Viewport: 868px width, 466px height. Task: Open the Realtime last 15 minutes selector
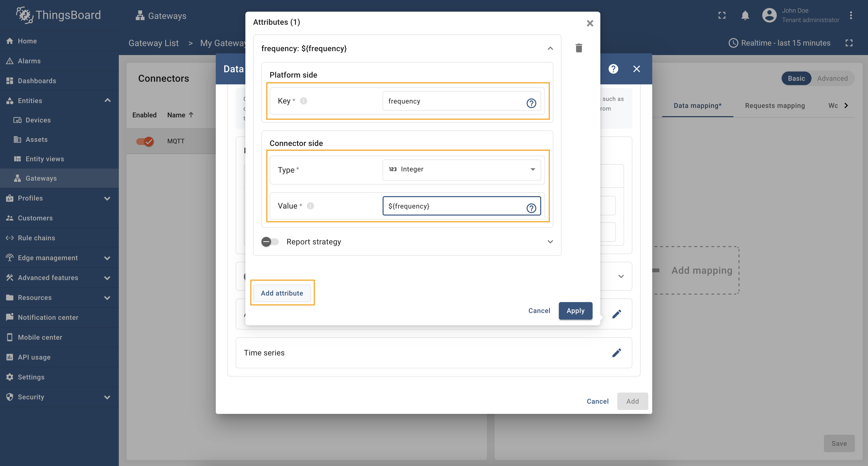(x=779, y=43)
